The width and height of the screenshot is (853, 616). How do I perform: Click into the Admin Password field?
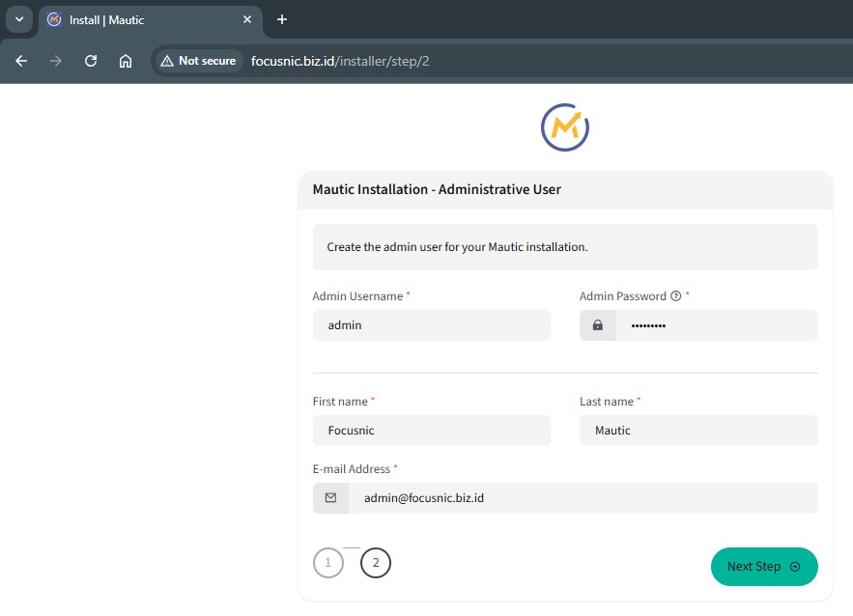[716, 325]
